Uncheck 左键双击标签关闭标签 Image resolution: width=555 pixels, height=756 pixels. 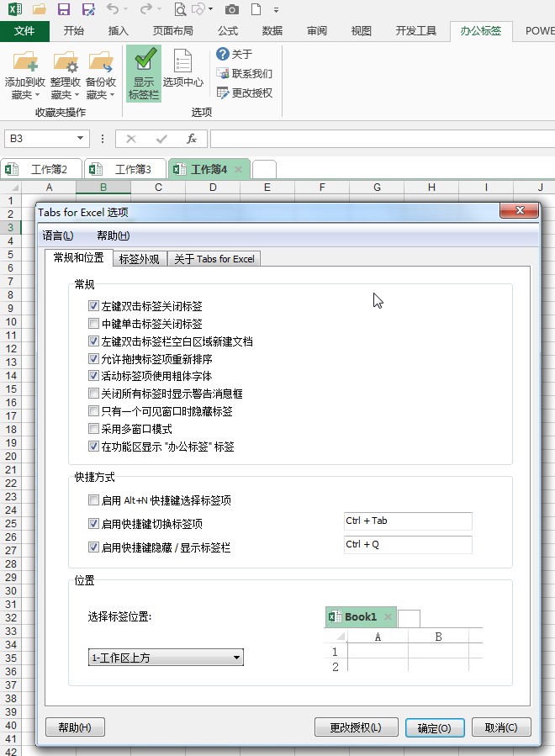pos(93,305)
